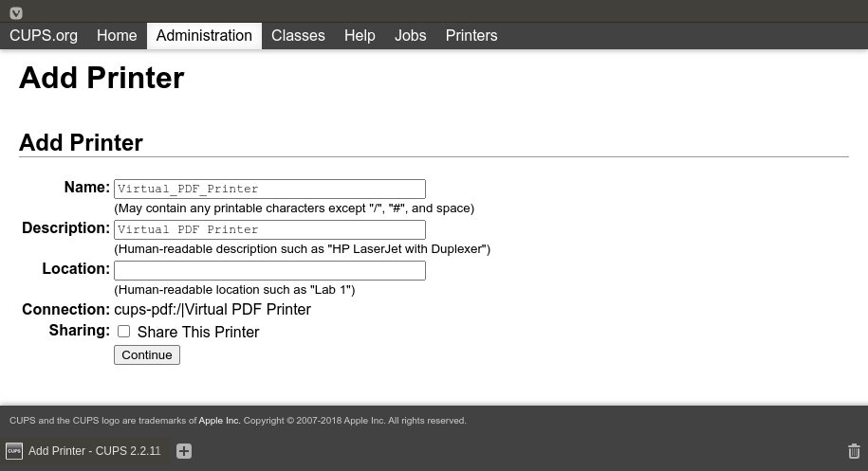Screen dimensions: 868x471
Task: Click the empty Location input field
Action: [269, 271]
